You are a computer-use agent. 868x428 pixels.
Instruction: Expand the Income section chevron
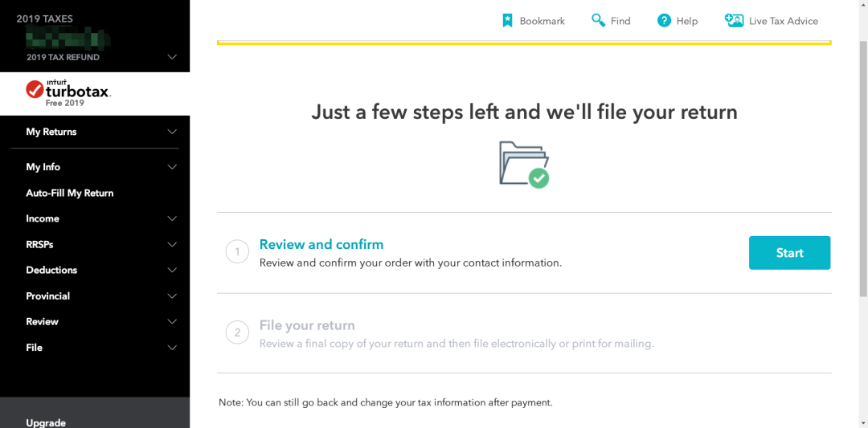coord(172,218)
